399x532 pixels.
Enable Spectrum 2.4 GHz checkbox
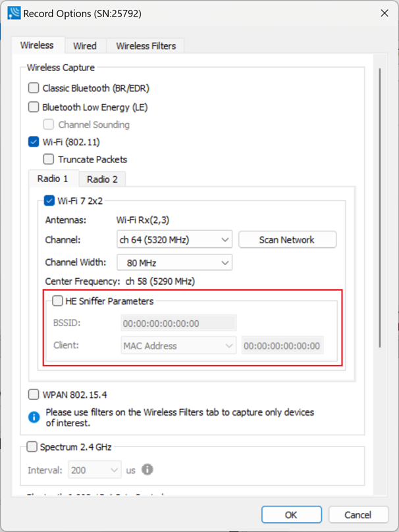32,447
